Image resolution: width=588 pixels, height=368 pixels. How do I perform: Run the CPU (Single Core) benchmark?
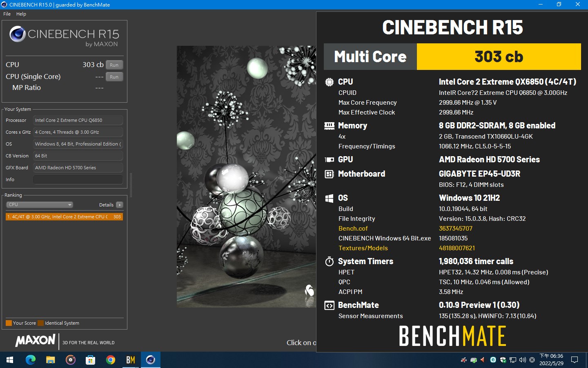[114, 77]
